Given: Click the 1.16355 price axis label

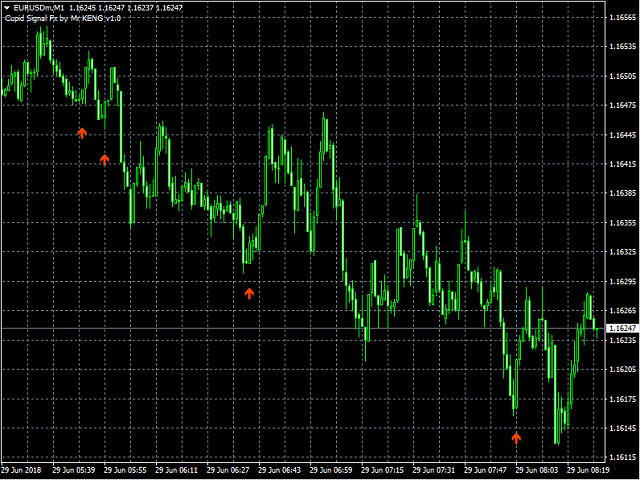Looking at the screenshot, I should (x=622, y=222).
